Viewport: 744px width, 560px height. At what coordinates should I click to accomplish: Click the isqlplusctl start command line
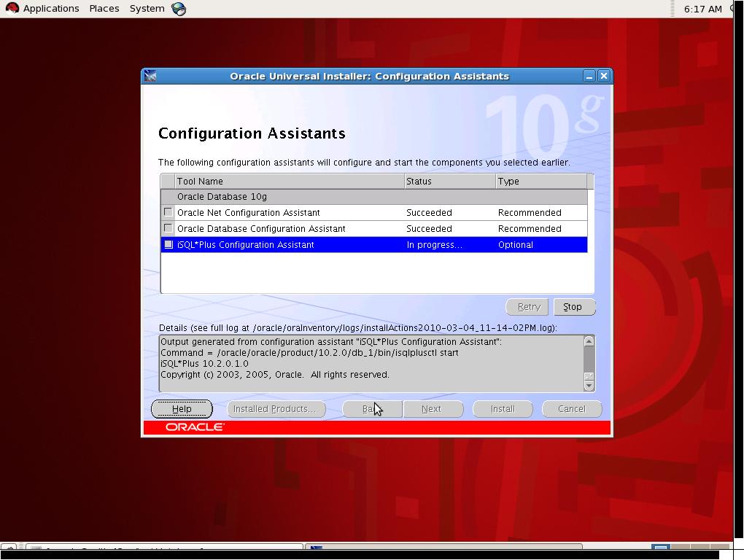click(x=309, y=353)
